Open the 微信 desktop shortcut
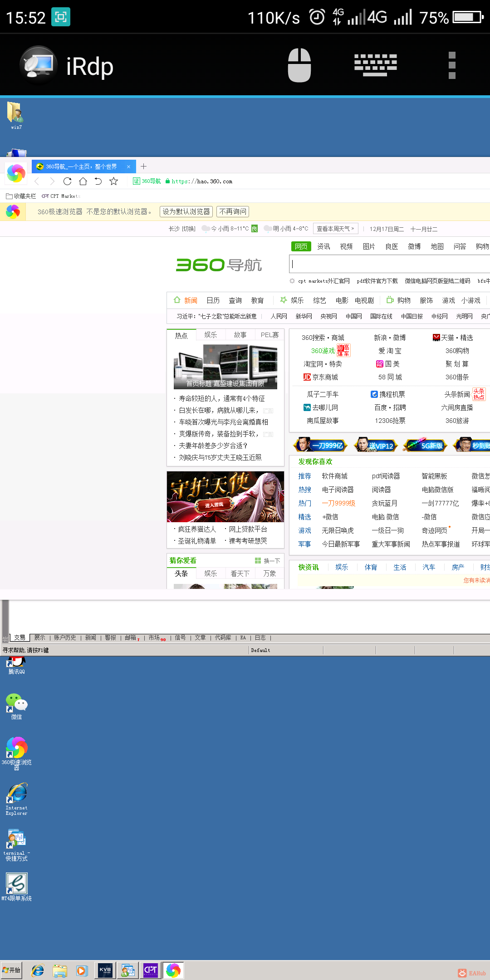This screenshot has height=980, width=490. [16, 706]
